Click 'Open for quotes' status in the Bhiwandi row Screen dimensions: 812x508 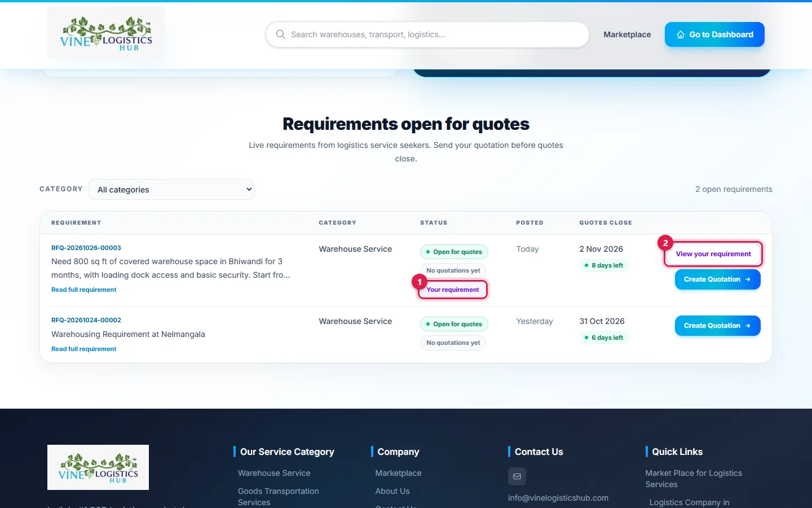(454, 252)
